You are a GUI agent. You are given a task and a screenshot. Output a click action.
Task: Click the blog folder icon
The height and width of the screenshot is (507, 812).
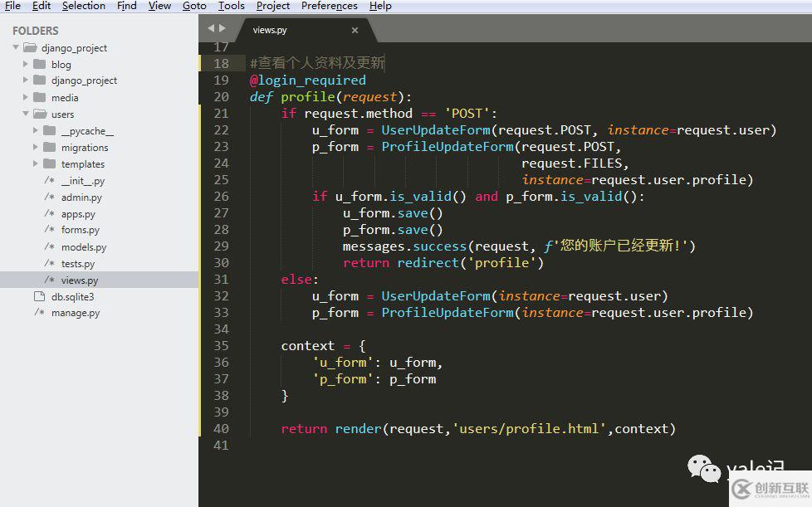point(39,64)
